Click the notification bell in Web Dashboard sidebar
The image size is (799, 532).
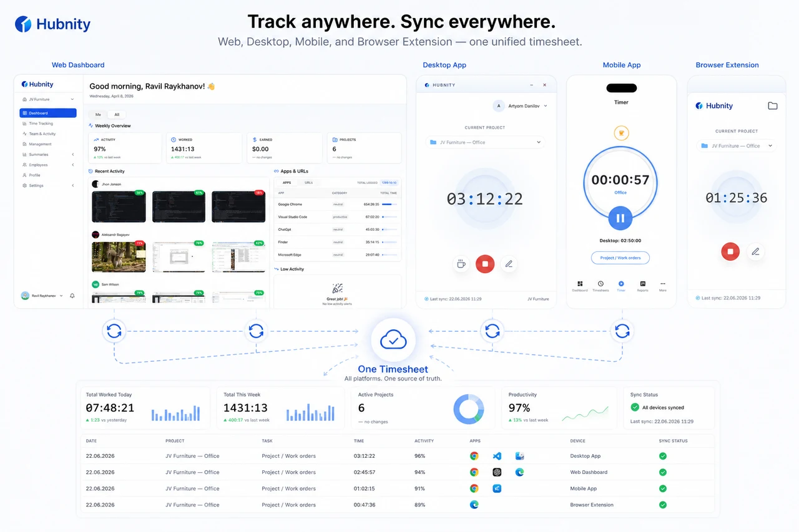pyautogui.click(x=72, y=296)
